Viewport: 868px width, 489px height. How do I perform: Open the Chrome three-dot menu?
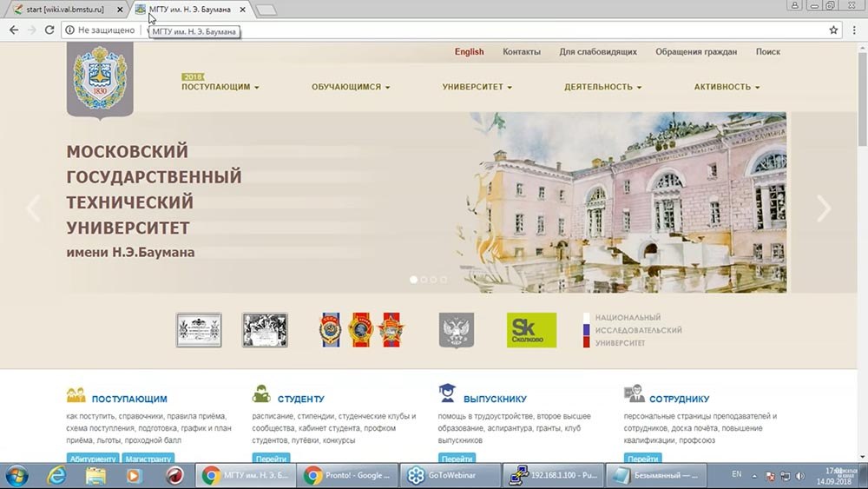[855, 30]
